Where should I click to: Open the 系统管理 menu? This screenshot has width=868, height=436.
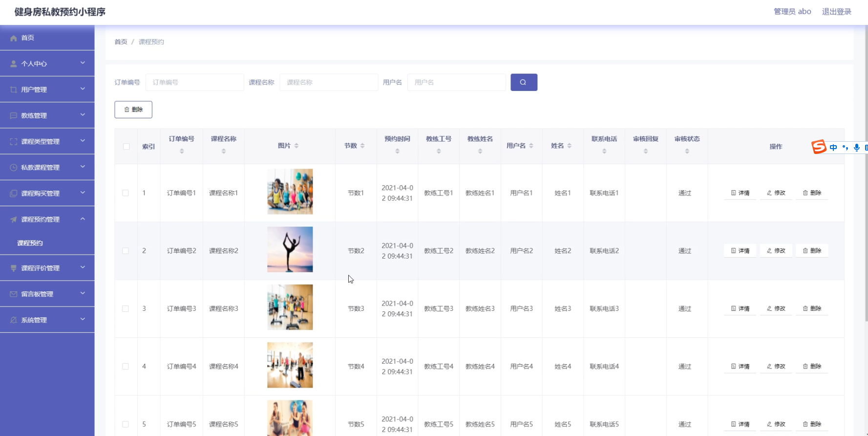coord(47,320)
